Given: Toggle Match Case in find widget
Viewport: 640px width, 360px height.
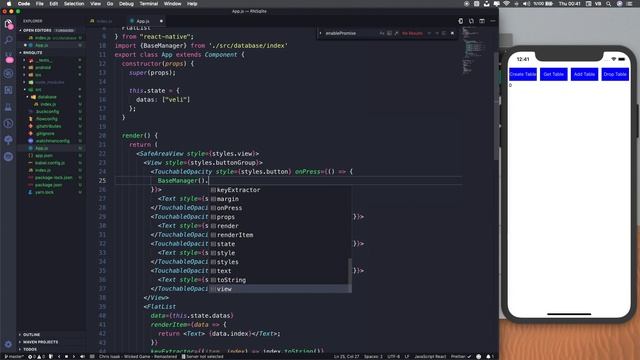Looking at the screenshot, I should point(382,33).
